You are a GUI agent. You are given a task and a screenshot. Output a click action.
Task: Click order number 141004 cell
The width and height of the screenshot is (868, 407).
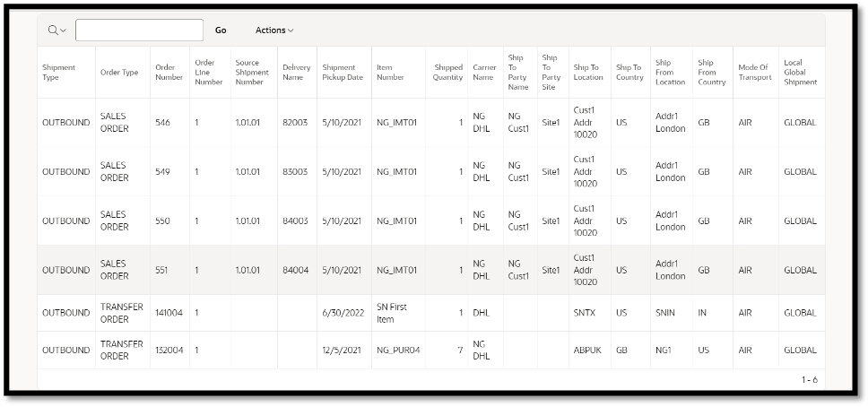coord(168,313)
